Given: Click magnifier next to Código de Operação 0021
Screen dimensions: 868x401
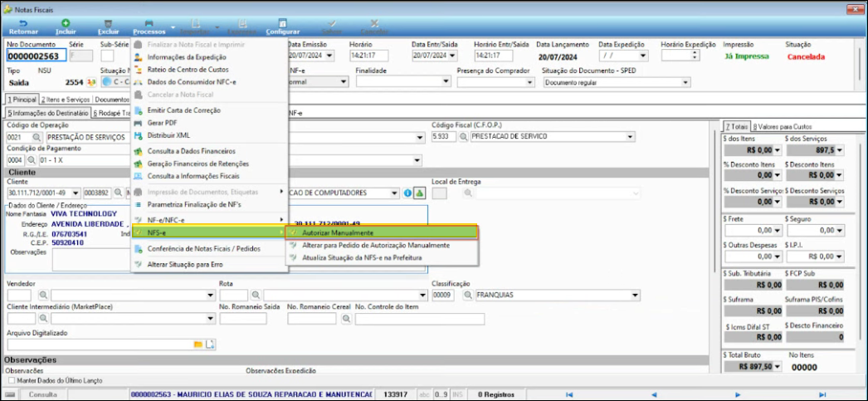Looking at the screenshot, I should click(37, 137).
